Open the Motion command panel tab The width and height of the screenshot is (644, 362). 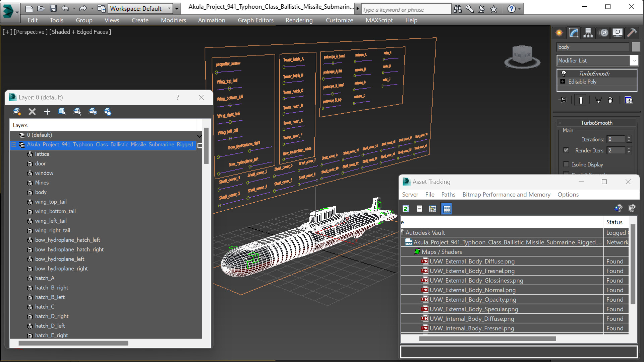[x=603, y=33]
